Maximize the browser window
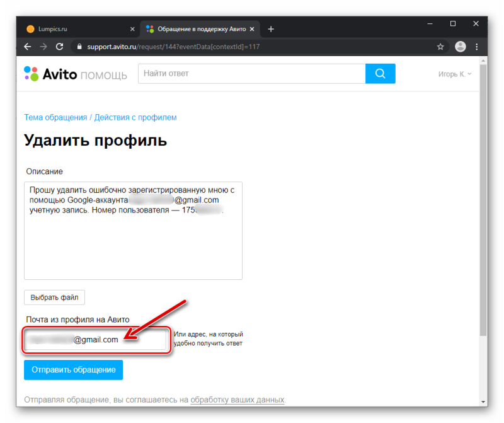Image resolution: width=504 pixels, height=423 pixels. (453, 23)
